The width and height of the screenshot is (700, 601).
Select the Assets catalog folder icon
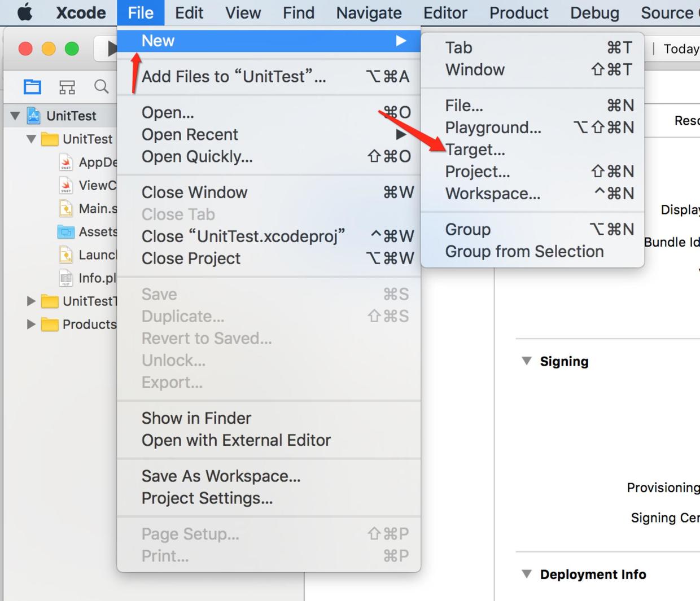click(66, 231)
